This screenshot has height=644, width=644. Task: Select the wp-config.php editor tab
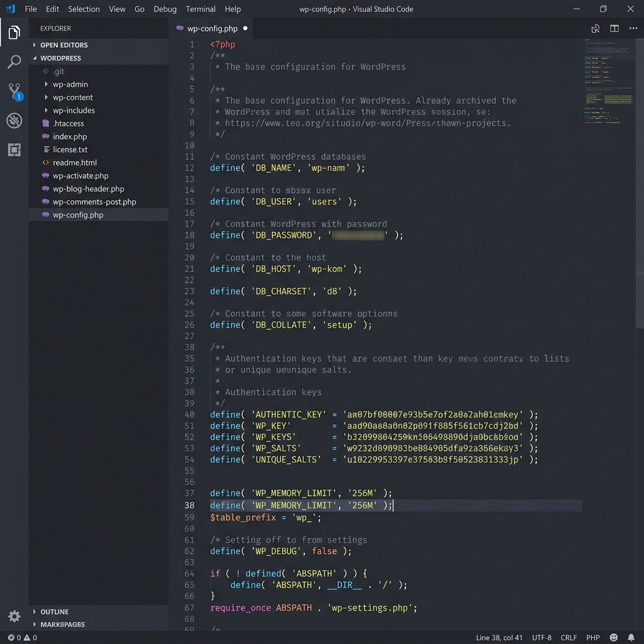coord(212,28)
